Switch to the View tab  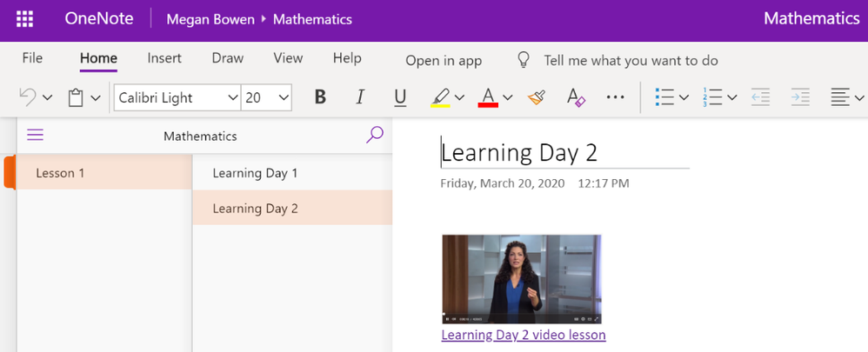(x=288, y=58)
